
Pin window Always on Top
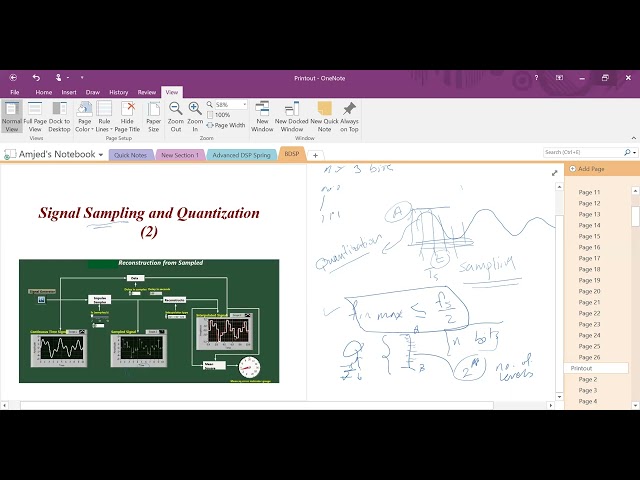[x=349, y=117]
